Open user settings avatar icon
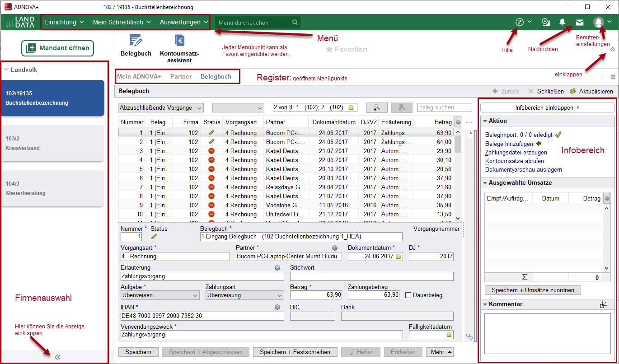 pos(599,22)
